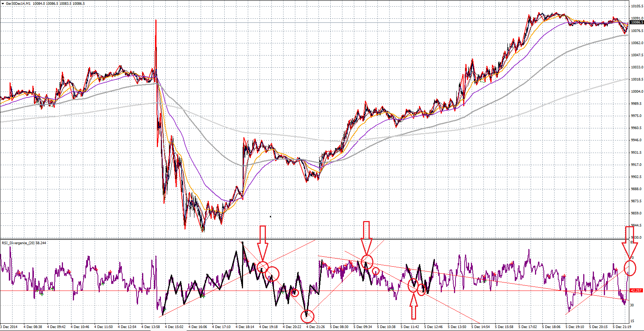Select the 10091.0 price axis label
644x331 pixels.
(x=637, y=18)
